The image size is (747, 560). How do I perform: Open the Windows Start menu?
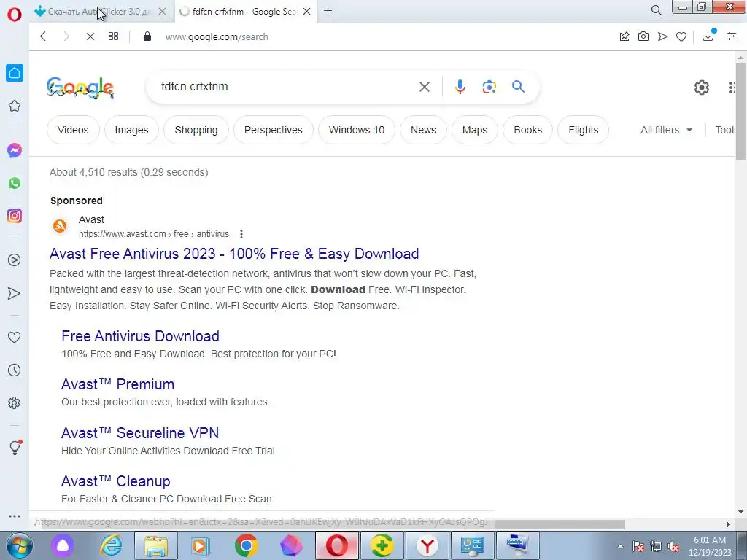tap(19, 545)
